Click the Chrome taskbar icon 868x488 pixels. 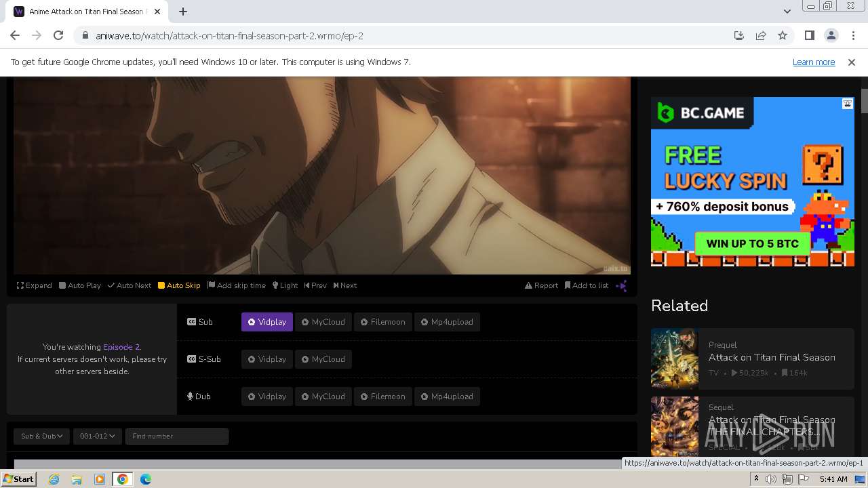tap(123, 479)
